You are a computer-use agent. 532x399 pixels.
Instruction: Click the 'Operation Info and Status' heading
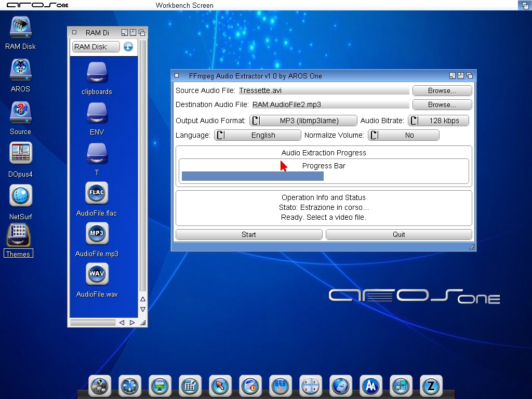pos(324,197)
